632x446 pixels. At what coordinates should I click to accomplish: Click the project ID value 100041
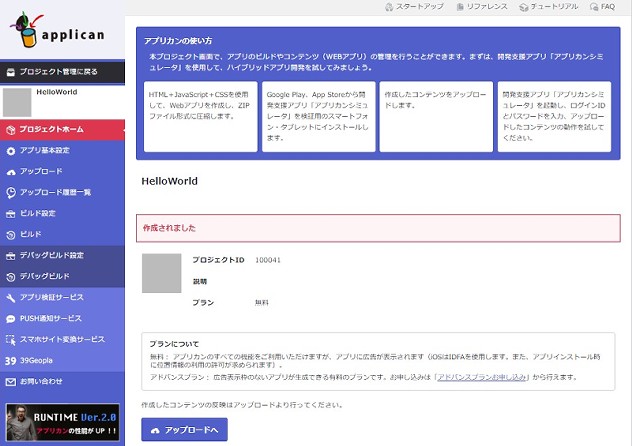[268, 260]
